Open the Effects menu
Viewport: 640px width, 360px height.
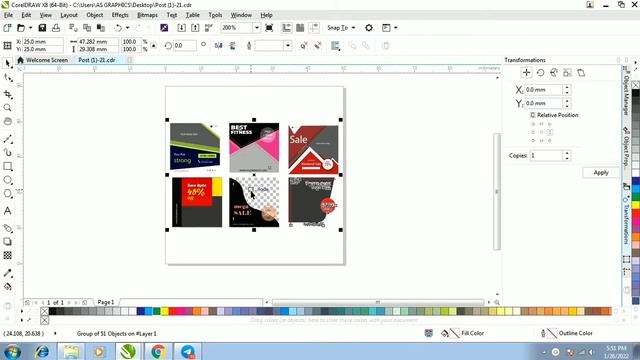point(120,15)
